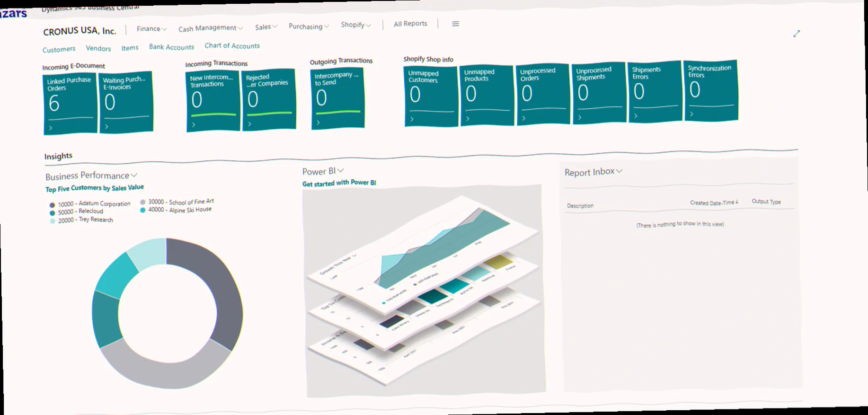Expand the Purchasing menu
The image size is (868, 415).
[x=309, y=26]
